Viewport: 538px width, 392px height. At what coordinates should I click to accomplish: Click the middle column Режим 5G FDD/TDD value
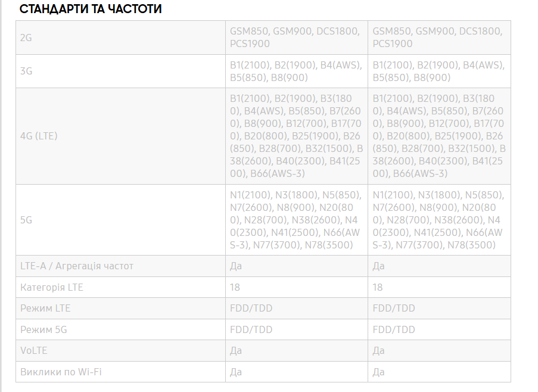click(x=251, y=329)
